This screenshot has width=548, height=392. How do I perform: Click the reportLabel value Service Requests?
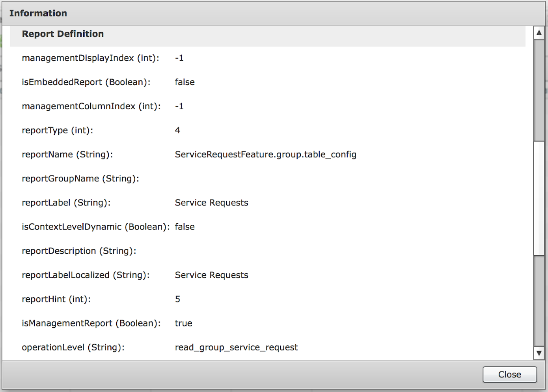tap(212, 203)
